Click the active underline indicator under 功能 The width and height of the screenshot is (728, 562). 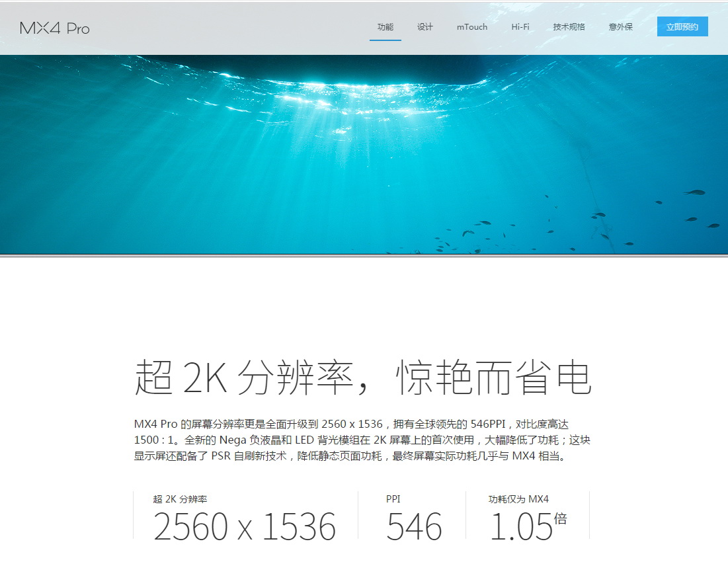[x=384, y=40]
